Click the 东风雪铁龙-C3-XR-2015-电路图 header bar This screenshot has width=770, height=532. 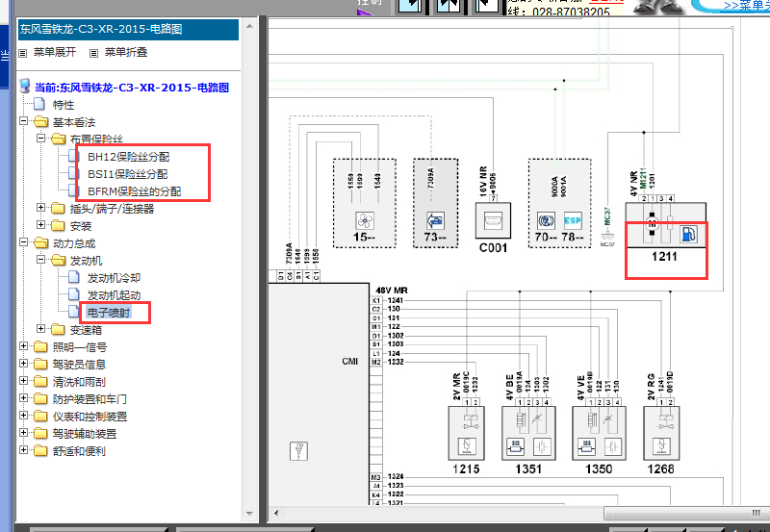128,30
